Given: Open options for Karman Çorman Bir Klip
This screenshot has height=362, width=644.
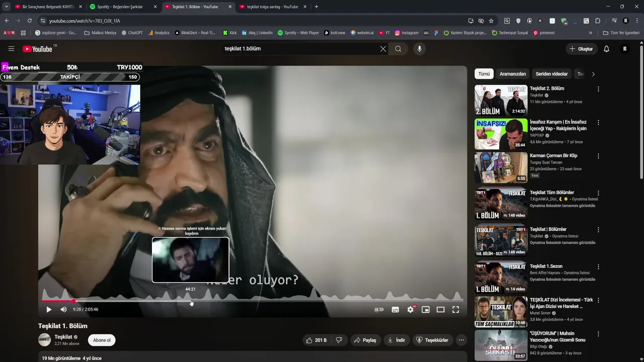Looking at the screenshot, I should click(598, 156).
